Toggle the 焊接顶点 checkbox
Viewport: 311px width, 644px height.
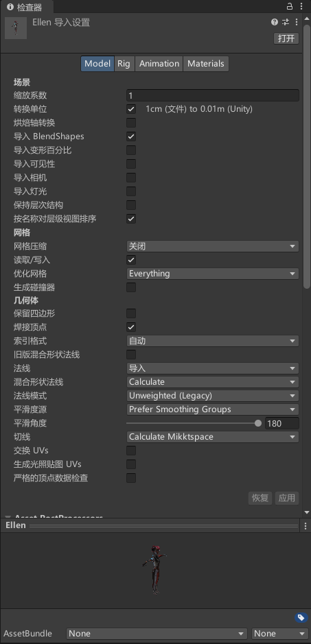[131, 327]
